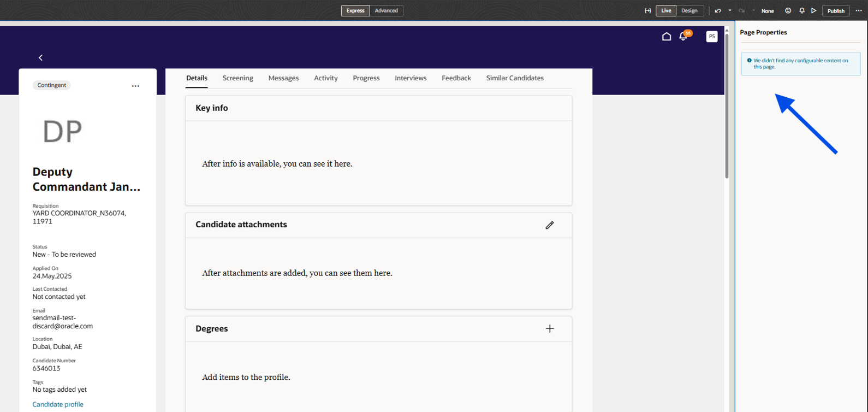The image size is (868, 412).
Task: Open the Feedback tab
Action: [x=456, y=78]
